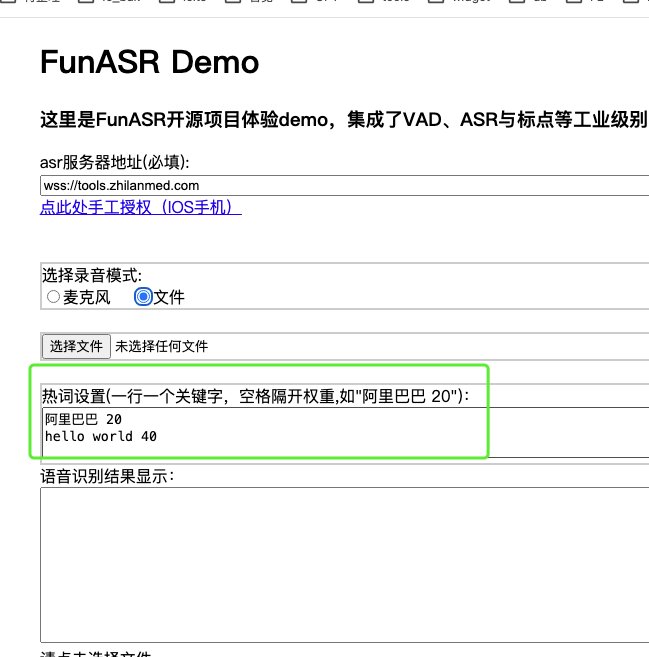The height and width of the screenshot is (657, 649).
Task: Click the 这里是FunASR开源项目体验demo description text
Action: (344, 120)
